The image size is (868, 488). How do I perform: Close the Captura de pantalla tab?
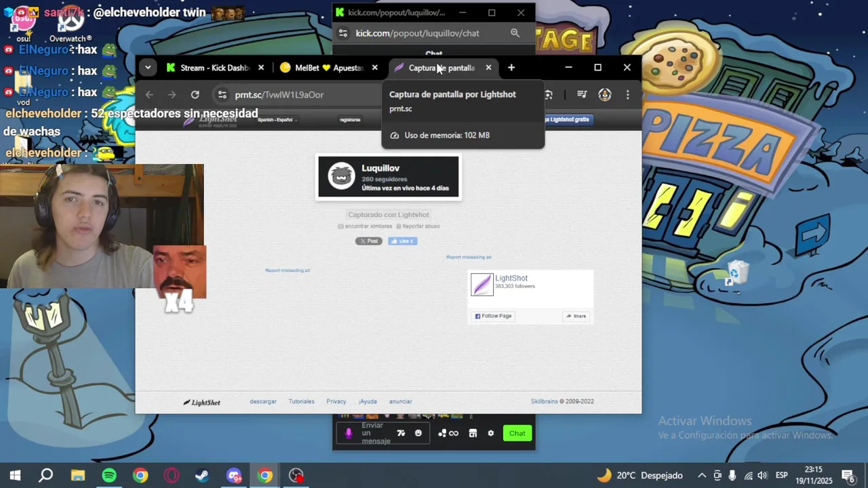pos(488,68)
